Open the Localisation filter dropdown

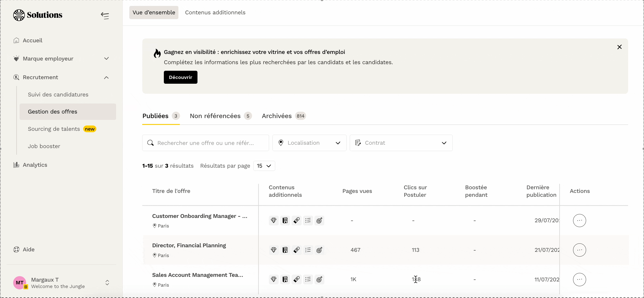tap(309, 143)
